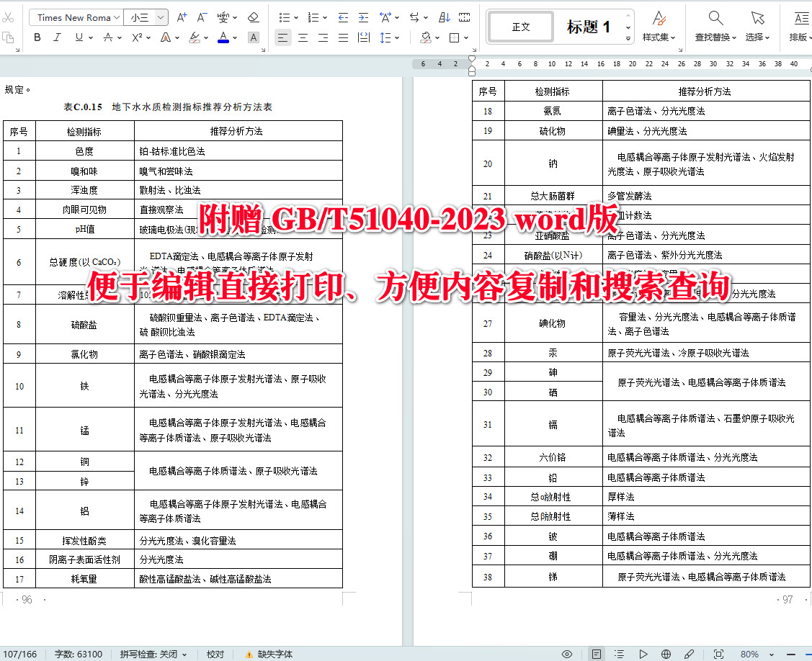Open the font size 小三 dropdown

143,17
